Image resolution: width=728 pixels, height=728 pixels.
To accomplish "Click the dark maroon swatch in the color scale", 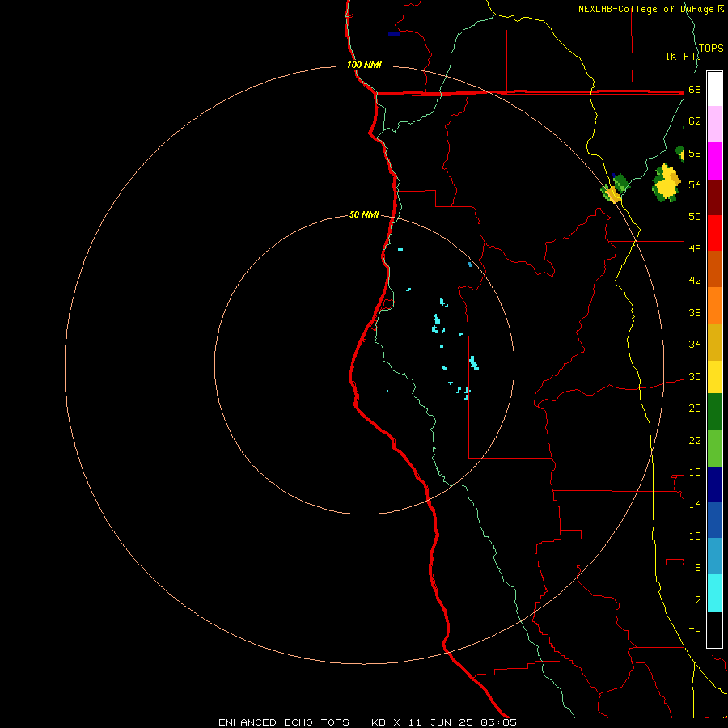I will tap(714, 197).
